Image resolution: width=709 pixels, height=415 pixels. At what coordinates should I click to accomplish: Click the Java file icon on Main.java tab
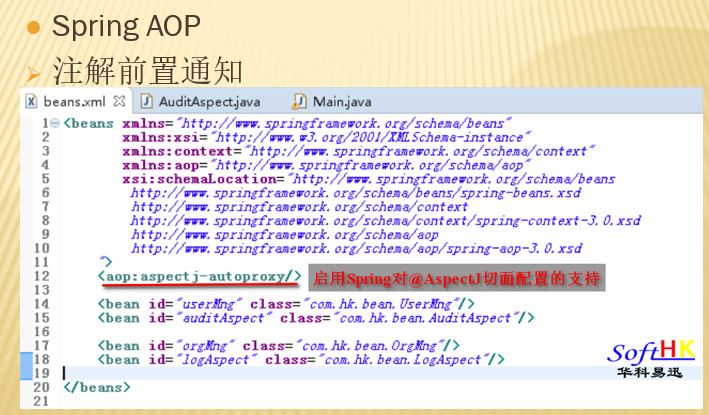click(x=299, y=101)
